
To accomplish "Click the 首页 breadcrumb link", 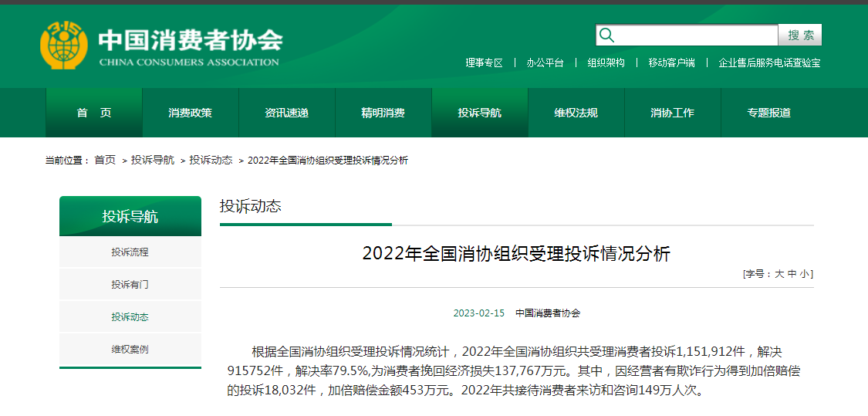I will point(105,160).
